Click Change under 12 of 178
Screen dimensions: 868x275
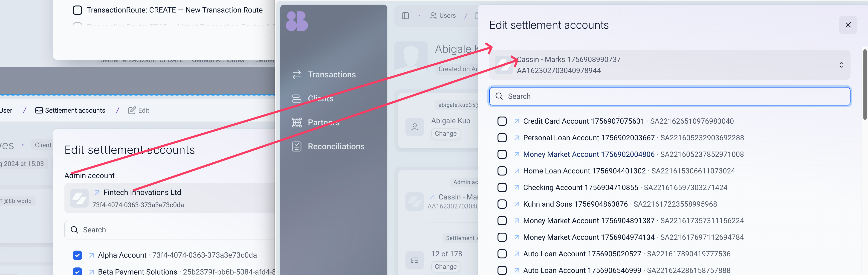(x=446, y=266)
